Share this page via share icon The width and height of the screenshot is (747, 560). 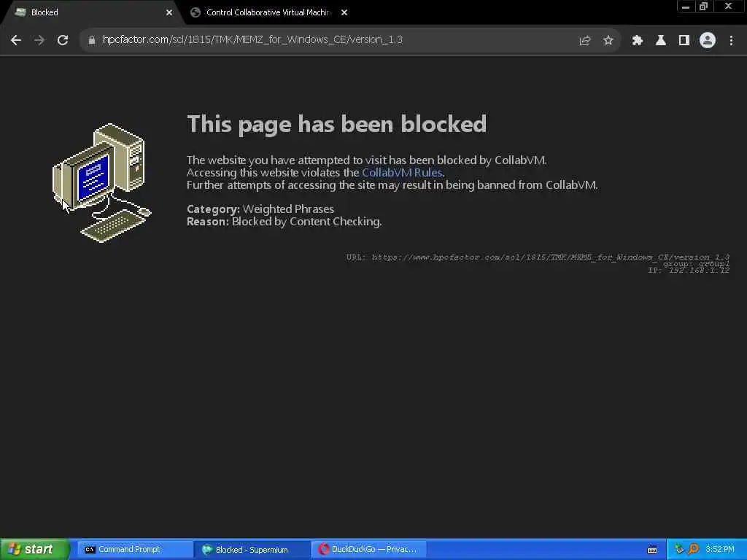(x=584, y=41)
